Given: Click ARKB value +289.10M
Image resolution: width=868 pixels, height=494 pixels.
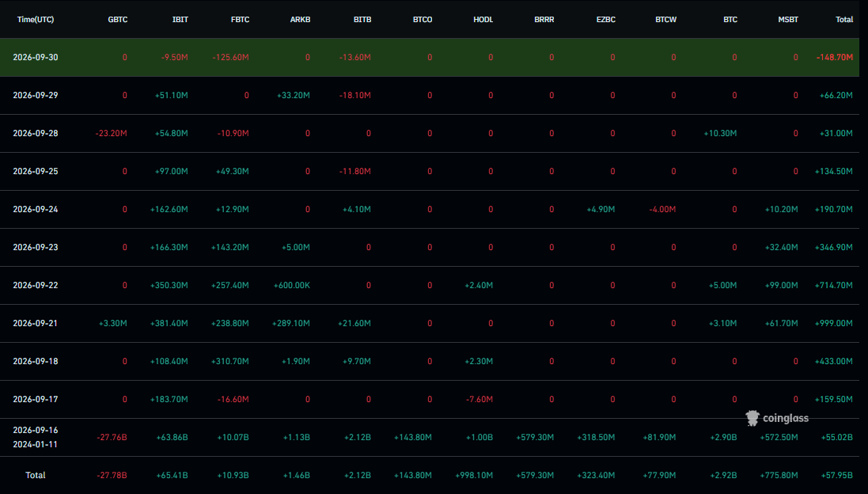Looking at the screenshot, I should pos(290,324).
